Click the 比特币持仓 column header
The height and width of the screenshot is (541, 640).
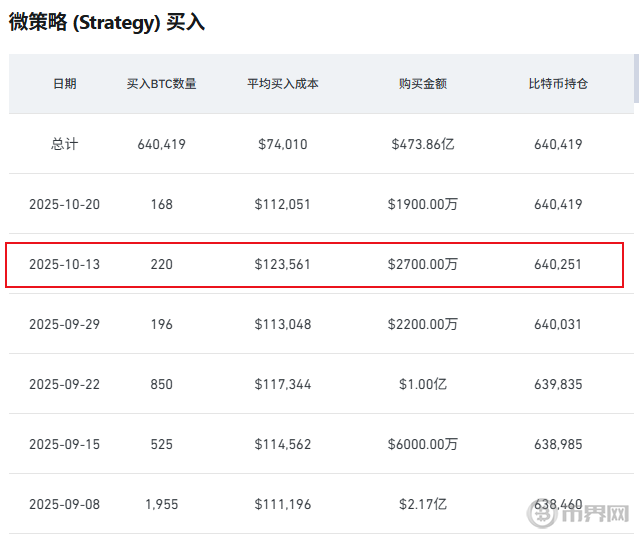click(x=558, y=84)
